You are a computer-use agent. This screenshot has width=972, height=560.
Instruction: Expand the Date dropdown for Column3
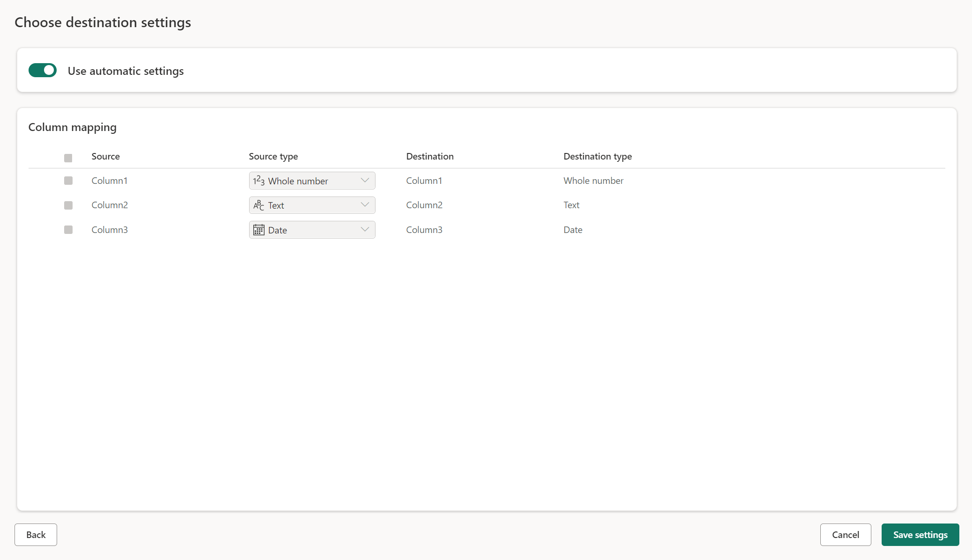click(365, 229)
